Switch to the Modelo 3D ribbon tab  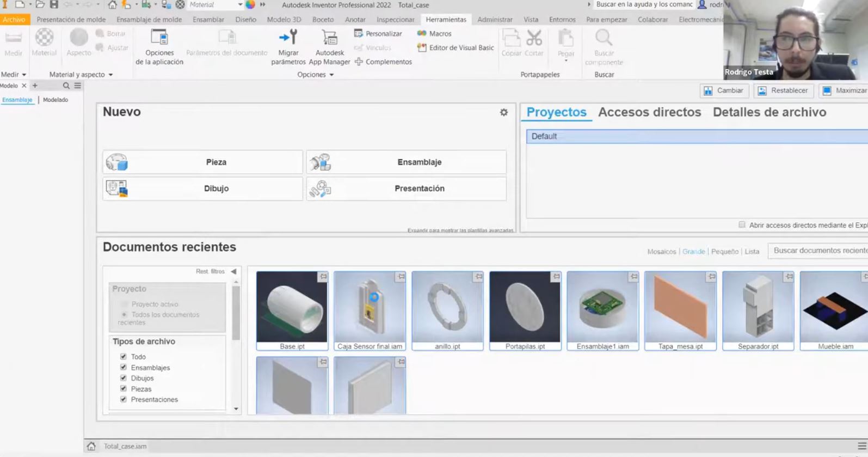tap(284, 20)
